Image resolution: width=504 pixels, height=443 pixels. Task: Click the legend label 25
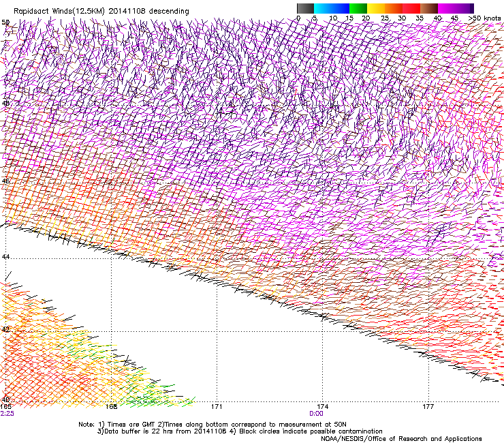385,18
